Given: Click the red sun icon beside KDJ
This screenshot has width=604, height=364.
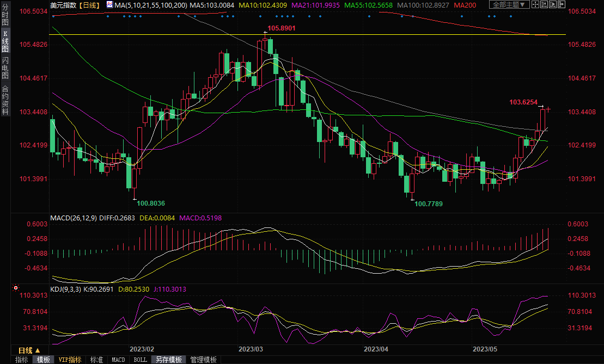Looking at the screenshot, I should [x=16, y=288].
